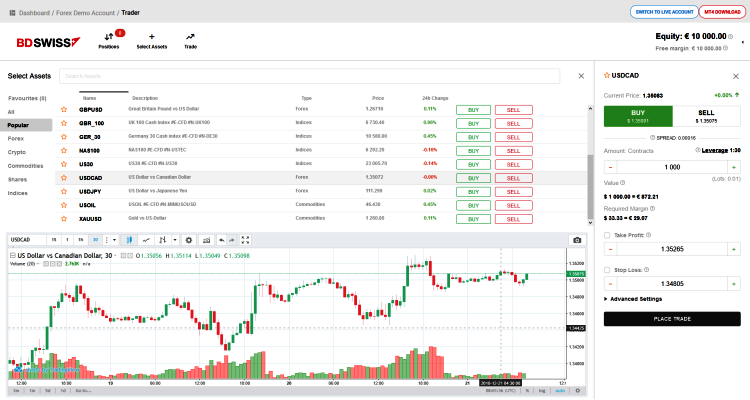Expand the equity panel side arrow
The width and height of the screenshot is (750, 400).
click(742, 43)
